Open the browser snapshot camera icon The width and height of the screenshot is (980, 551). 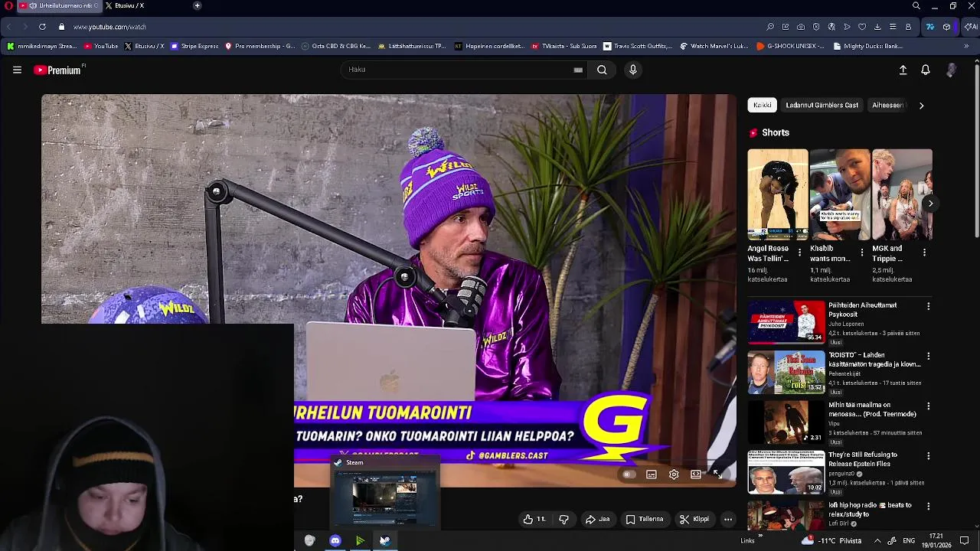(801, 27)
